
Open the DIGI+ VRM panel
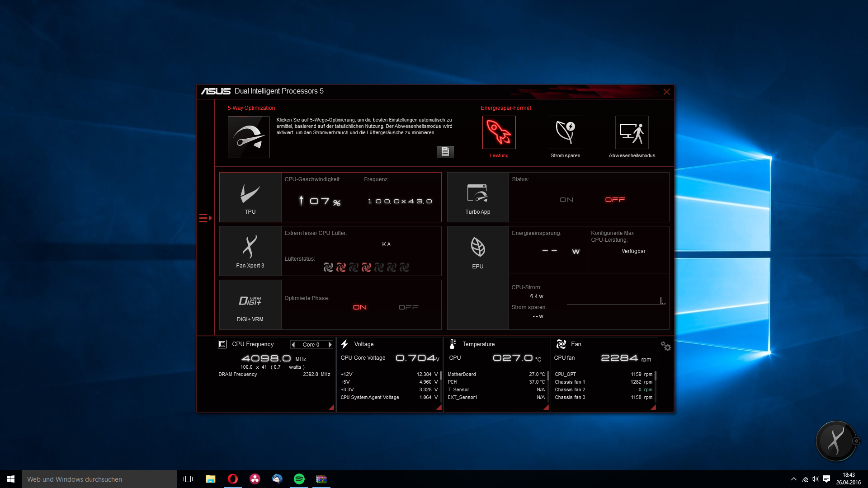coord(250,305)
